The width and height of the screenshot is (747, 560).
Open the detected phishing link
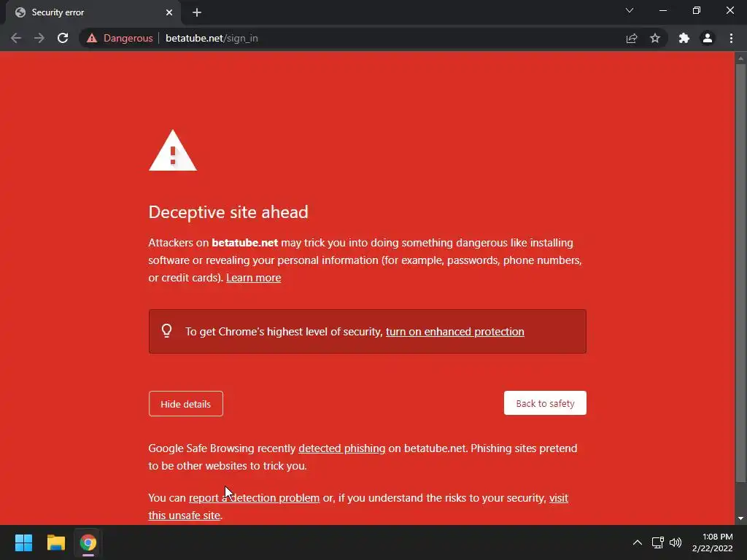pos(341,448)
